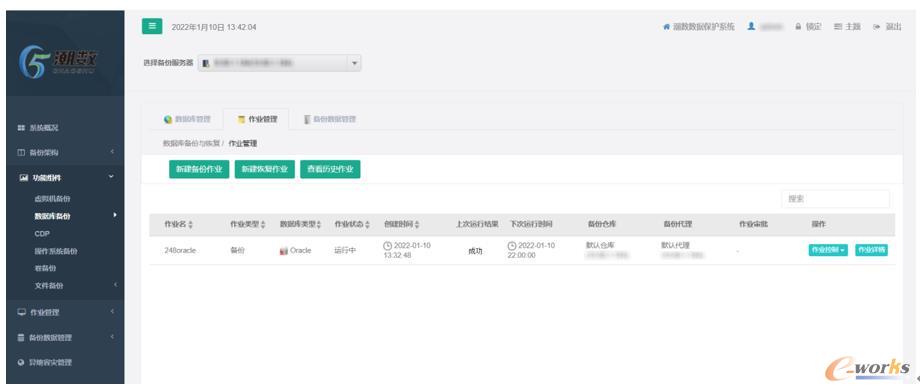The height and width of the screenshot is (391, 920).
Task: Expand the 文件备份 submenu chevron
Action: [x=115, y=285]
